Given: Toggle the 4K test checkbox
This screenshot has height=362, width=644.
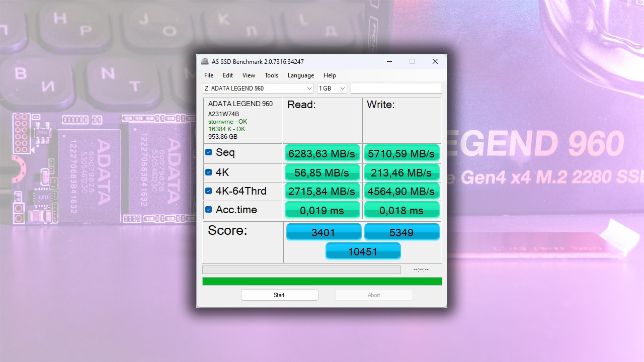Looking at the screenshot, I should click(x=208, y=172).
